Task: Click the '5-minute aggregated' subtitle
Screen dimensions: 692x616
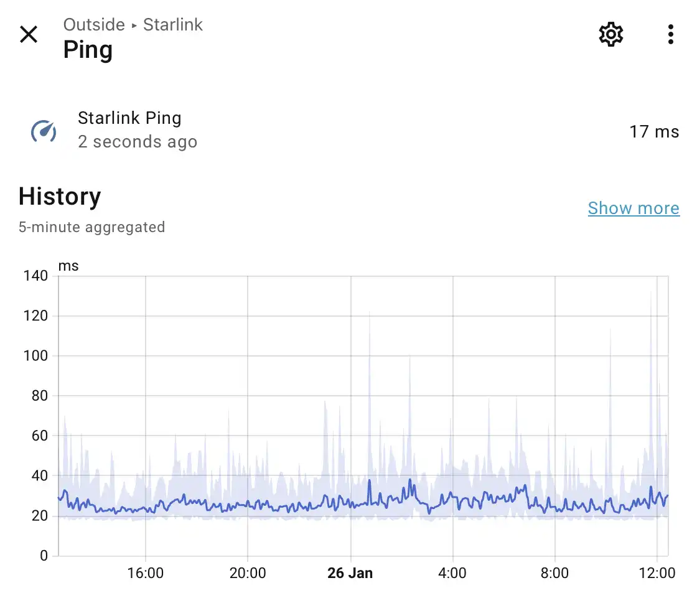Action: (x=91, y=227)
